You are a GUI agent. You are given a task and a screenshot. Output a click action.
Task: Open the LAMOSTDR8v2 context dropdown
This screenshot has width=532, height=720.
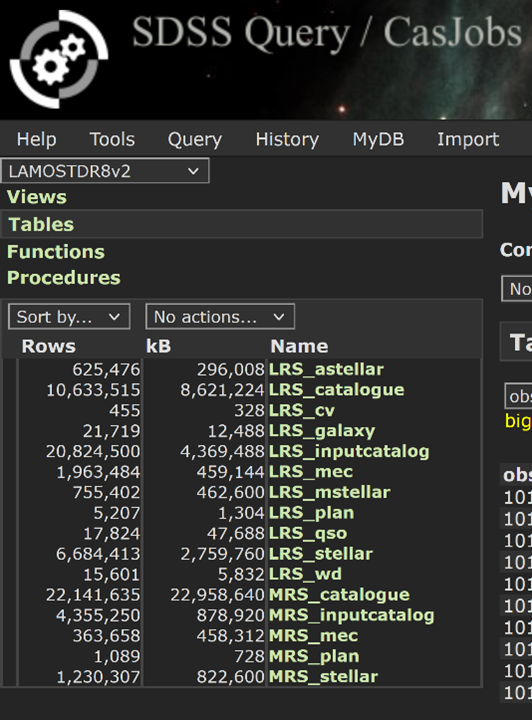pyautogui.click(x=105, y=171)
